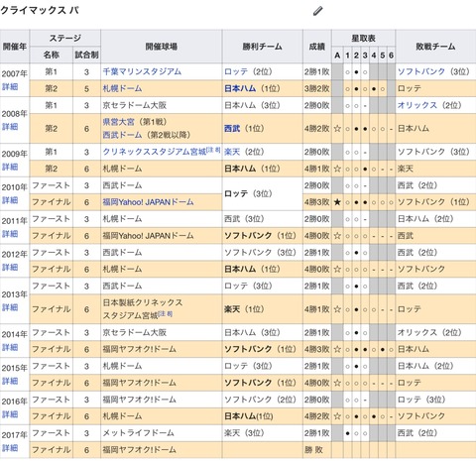Select the 敗戦チーム column header
The width and height of the screenshot is (476, 461).
click(x=435, y=47)
